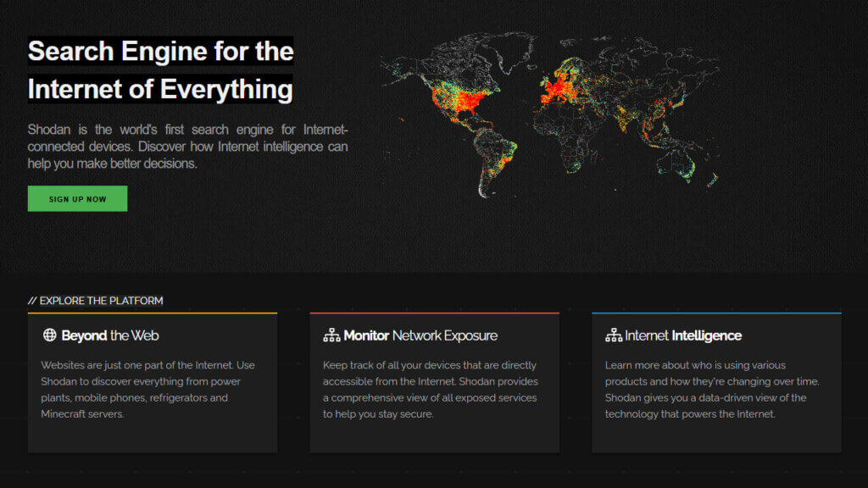Click the "Internet of Everything" headline line
868x488 pixels.
tap(160, 88)
